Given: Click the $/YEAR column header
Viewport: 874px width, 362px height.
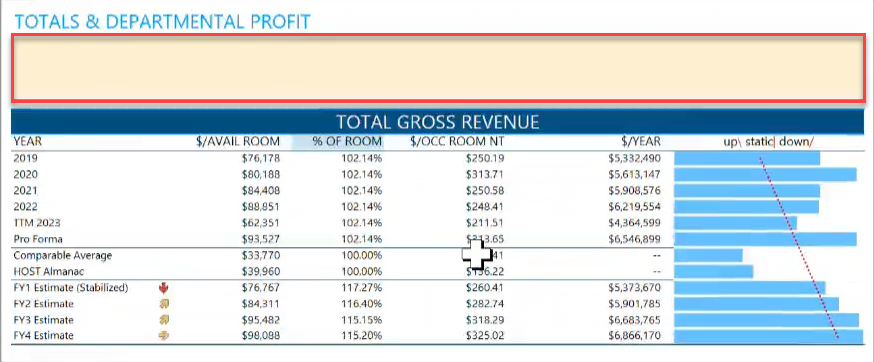Looking at the screenshot, I should tap(642, 142).
